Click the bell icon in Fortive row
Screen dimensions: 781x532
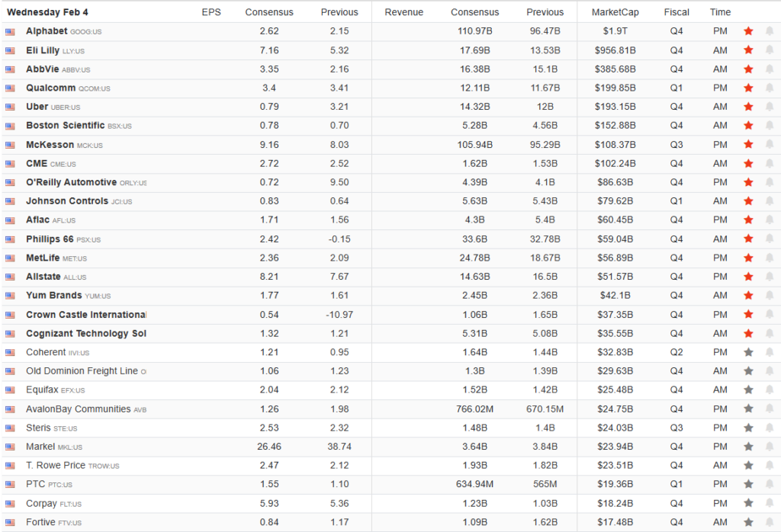(769, 522)
